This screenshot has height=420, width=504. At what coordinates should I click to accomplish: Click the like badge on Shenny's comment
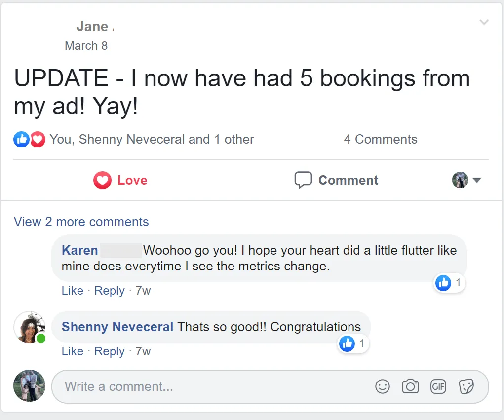point(352,344)
